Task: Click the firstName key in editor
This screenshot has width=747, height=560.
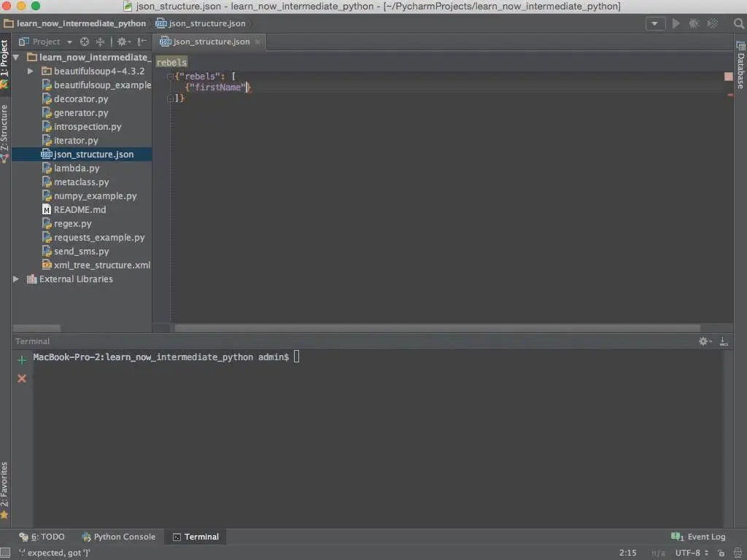Action: pyautogui.click(x=217, y=87)
